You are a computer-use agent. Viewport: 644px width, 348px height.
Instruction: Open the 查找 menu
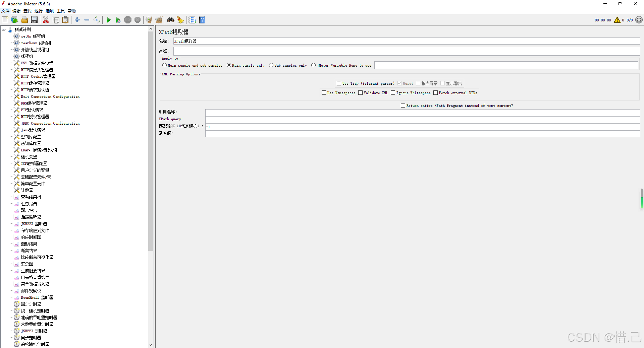coord(28,11)
